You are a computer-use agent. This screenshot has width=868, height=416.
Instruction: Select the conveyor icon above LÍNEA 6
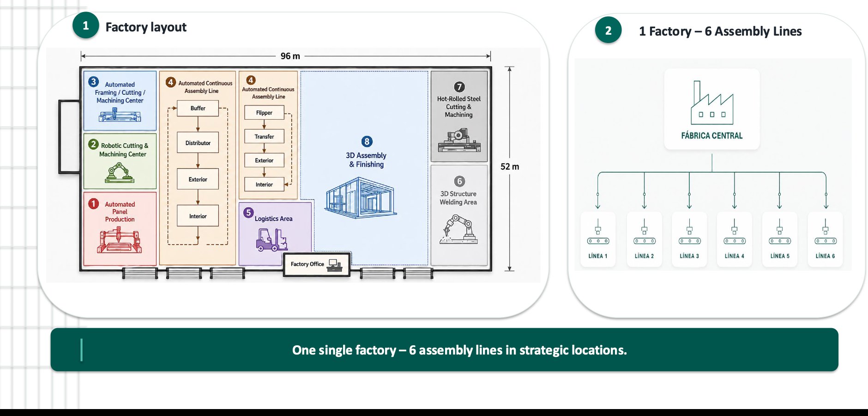[x=826, y=232]
